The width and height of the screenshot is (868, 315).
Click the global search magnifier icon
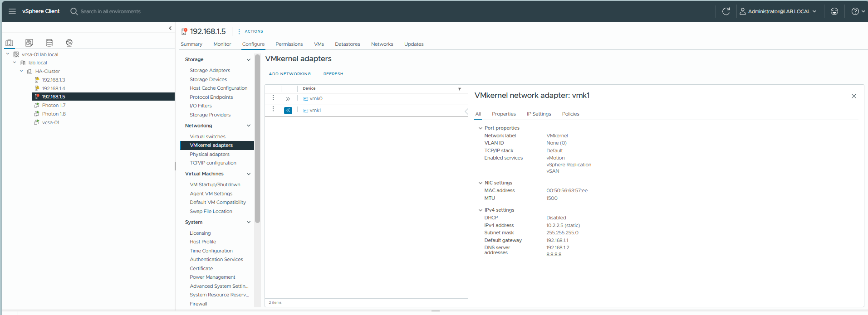coord(74,11)
